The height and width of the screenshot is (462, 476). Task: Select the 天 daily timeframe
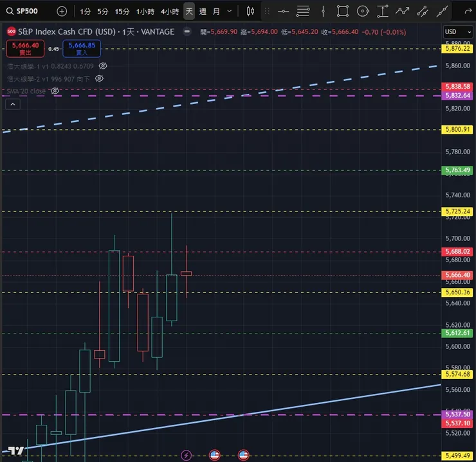coord(189,12)
